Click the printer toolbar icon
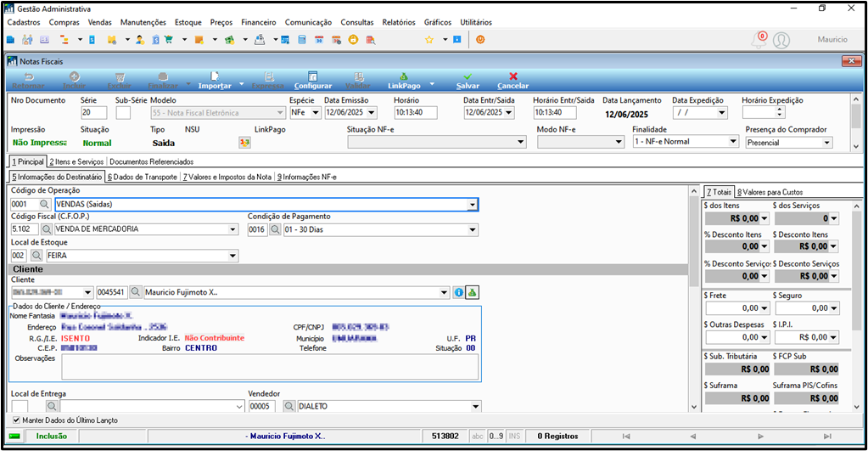This screenshot has height=451, width=868. pyautogui.click(x=260, y=40)
